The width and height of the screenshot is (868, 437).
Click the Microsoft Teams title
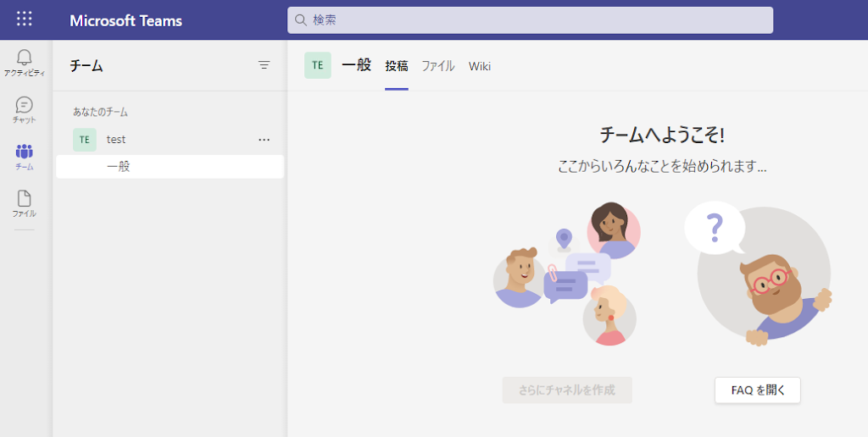[x=125, y=21]
